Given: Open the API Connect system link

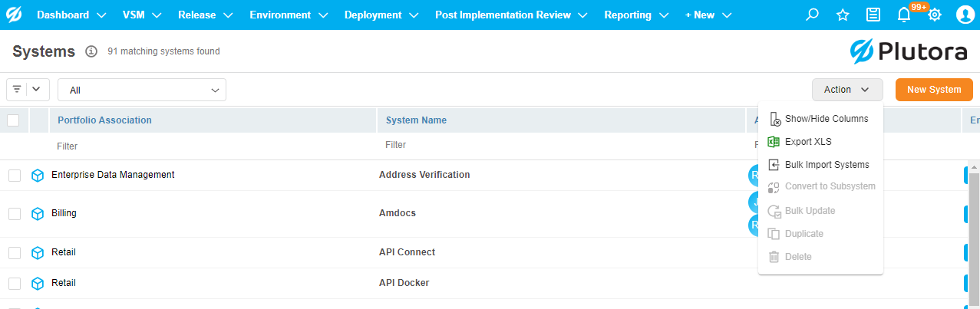Looking at the screenshot, I should [407, 252].
